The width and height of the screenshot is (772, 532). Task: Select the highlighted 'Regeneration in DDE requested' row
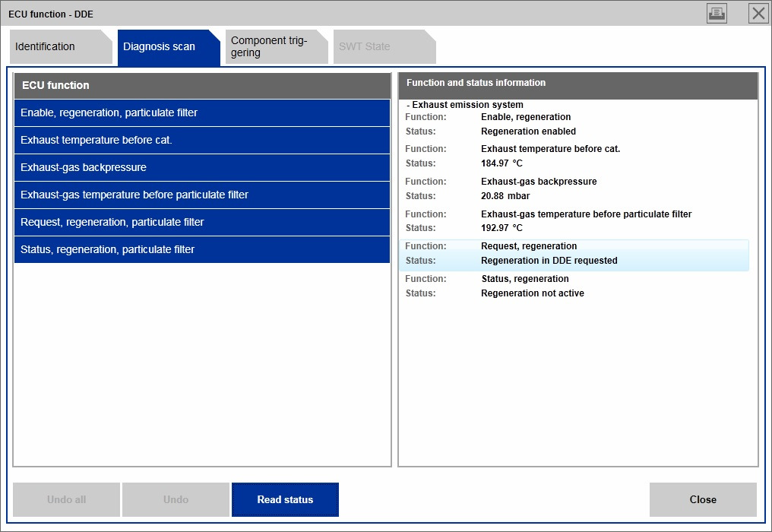[x=549, y=261]
